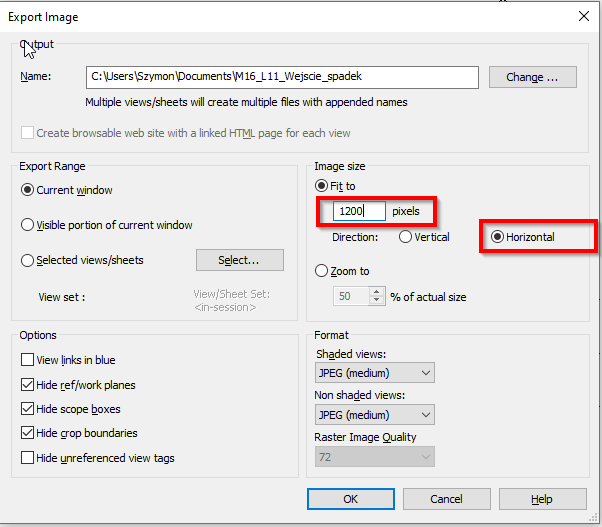Click the Name file path field
The height and width of the screenshot is (527, 602).
(x=282, y=76)
